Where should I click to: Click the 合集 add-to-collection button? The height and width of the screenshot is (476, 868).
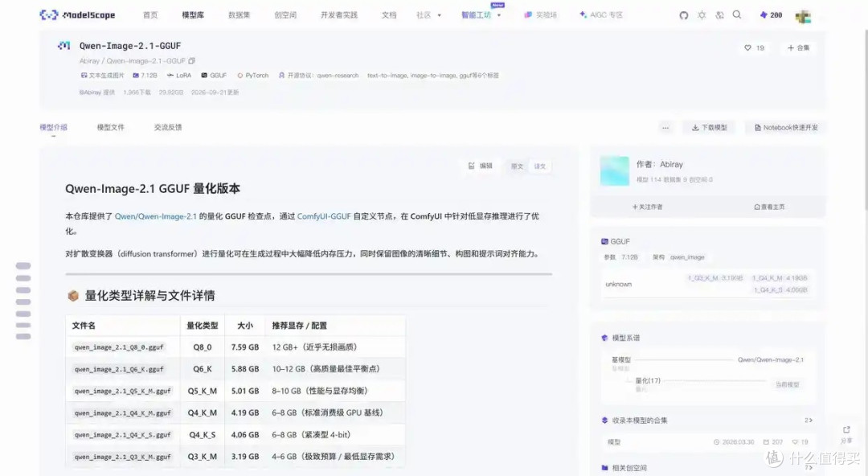[798, 48]
